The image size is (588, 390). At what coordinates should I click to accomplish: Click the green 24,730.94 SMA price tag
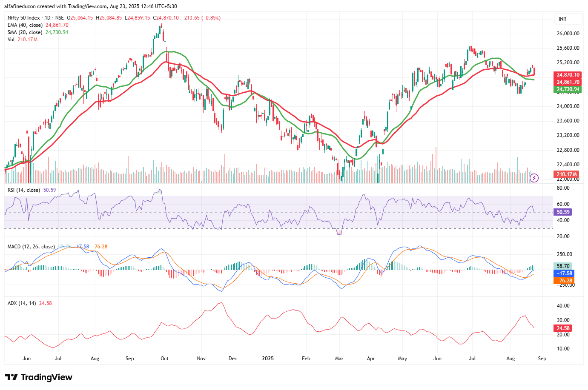(x=568, y=89)
